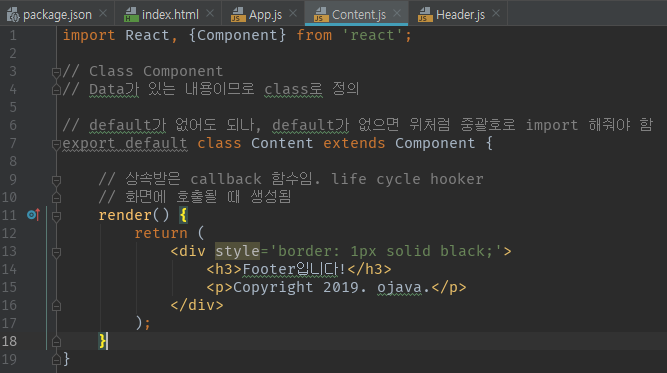Image resolution: width=667 pixels, height=373 pixels.
Task: Click the Header.js JS file icon
Action: click(425, 15)
